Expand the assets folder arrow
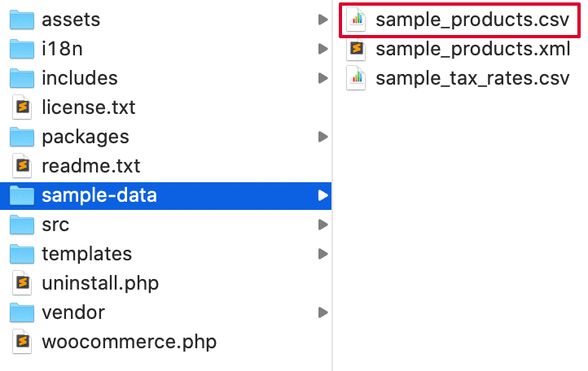The height and width of the screenshot is (371, 588). 323,20
